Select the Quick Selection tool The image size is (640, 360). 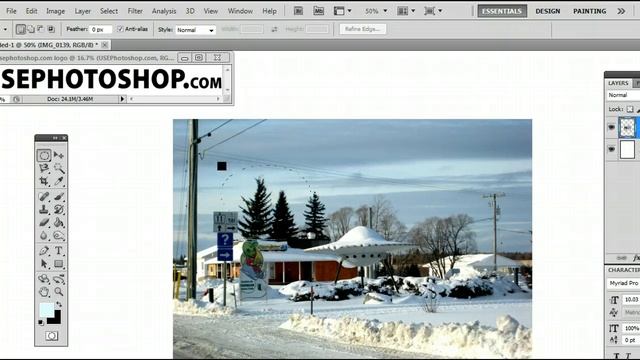[59, 168]
